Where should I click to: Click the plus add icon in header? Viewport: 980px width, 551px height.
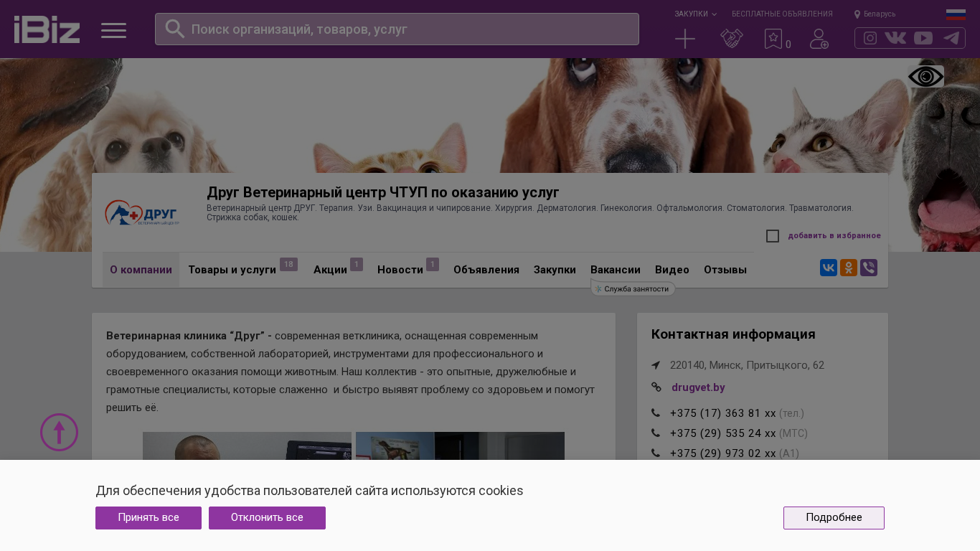(685, 39)
